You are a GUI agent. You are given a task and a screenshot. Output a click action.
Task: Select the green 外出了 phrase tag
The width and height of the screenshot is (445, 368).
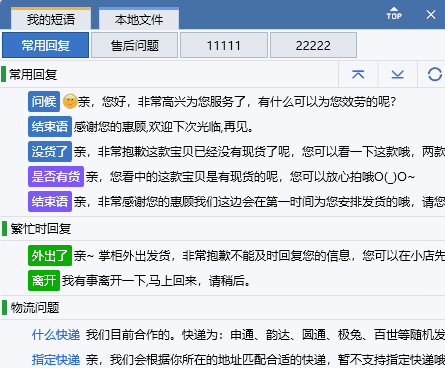coord(50,256)
